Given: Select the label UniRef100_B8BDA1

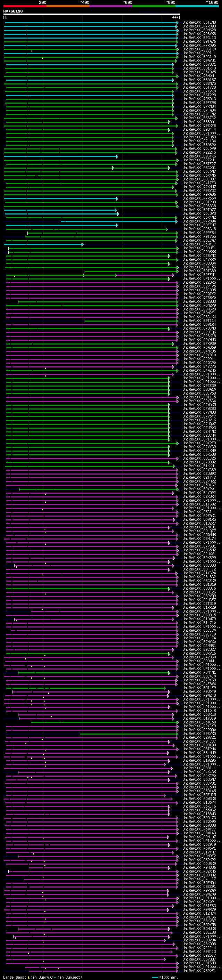Looking at the screenshot, I should coord(199,122).
